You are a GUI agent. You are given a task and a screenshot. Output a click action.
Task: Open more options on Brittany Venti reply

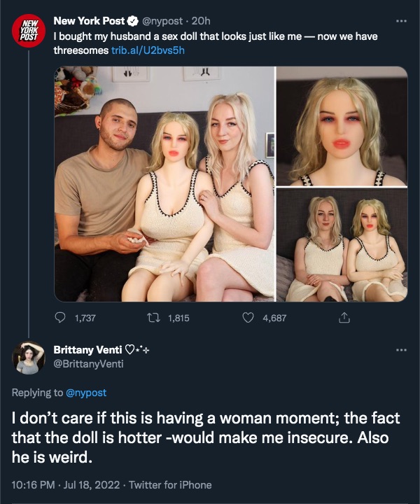[x=401, y=350]
